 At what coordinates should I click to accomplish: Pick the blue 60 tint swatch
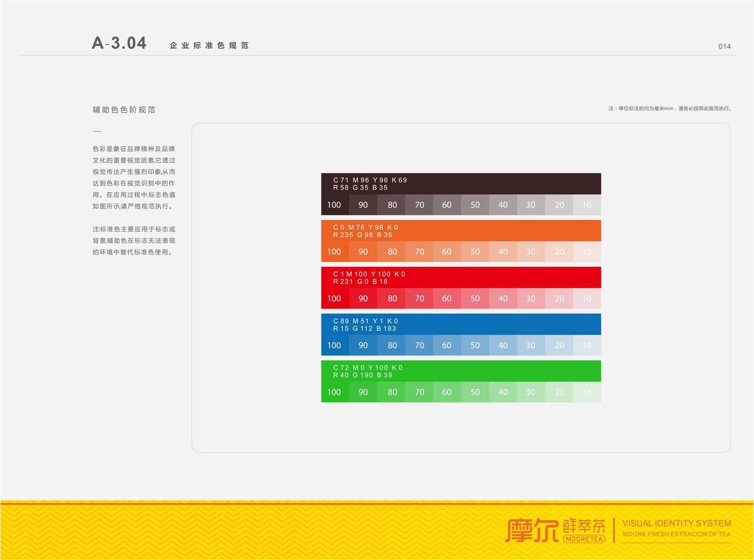pos(447,345)
